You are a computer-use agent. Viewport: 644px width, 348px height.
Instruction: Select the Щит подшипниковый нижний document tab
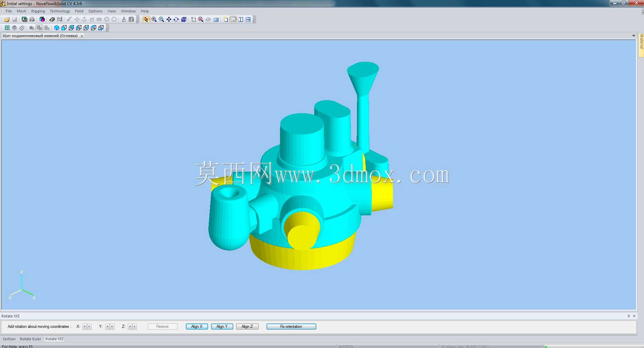(x=40, y=36)
